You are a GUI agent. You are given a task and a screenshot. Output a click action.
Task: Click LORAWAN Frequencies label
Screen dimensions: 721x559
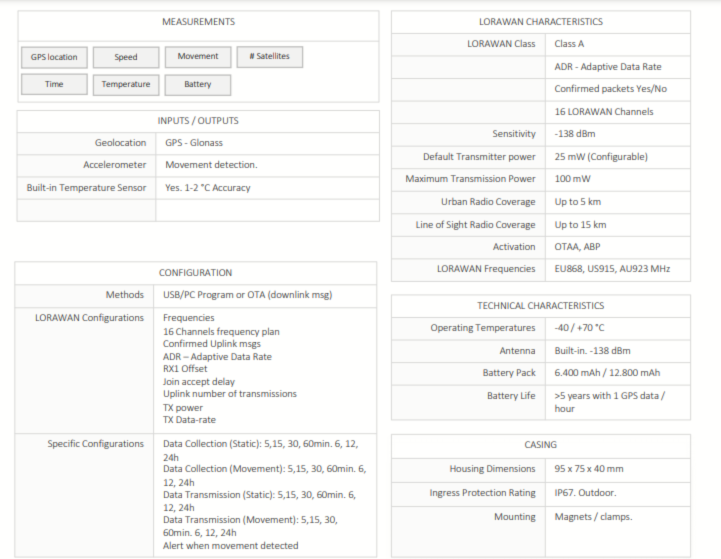(486, 269)
